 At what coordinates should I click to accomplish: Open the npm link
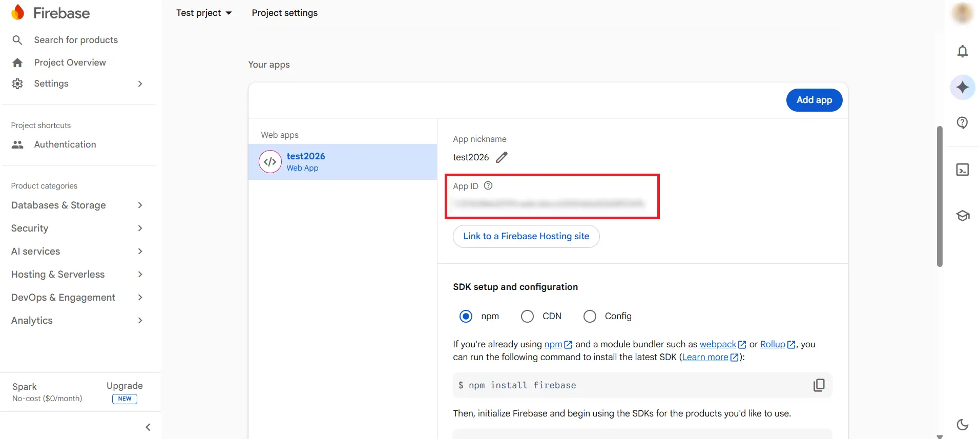[x=558, y=344]
